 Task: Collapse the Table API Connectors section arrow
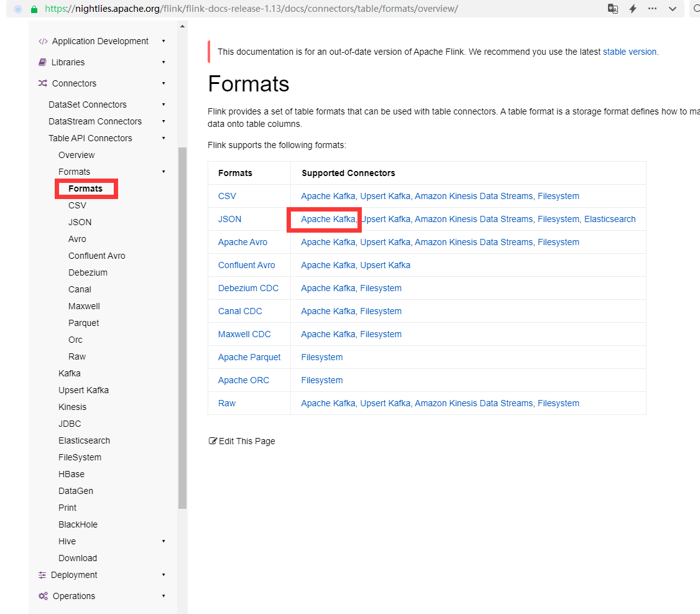[x=163, y=138]
